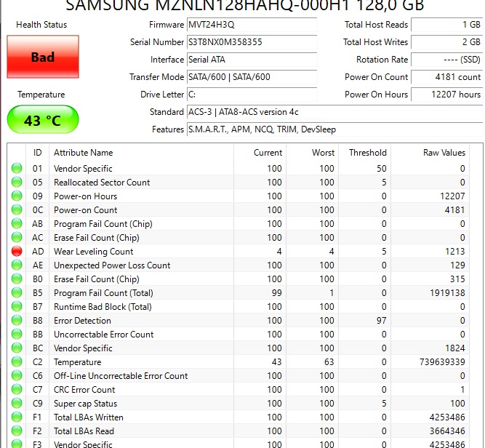Select the Uncorrectable Error Count attribute name
Viewport: 485px width, 448px height.
[104, 335]
